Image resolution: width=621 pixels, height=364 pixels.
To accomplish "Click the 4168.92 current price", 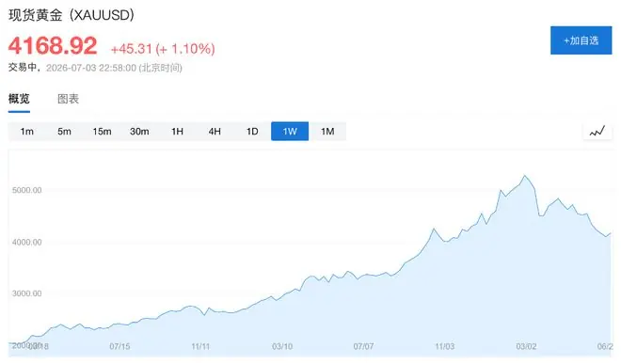I will (x=53, y=45).
